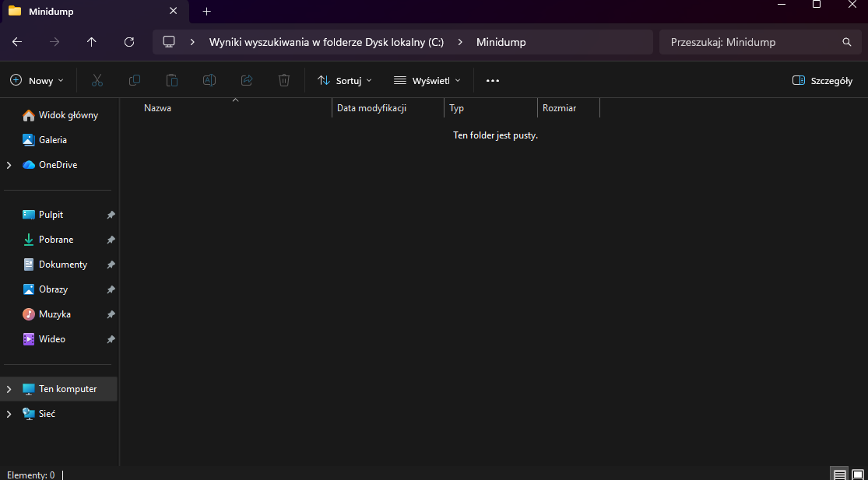868x480 pixels.
Task: Open the Wyświetl view dropdown
Action: [x=427, y=81]
